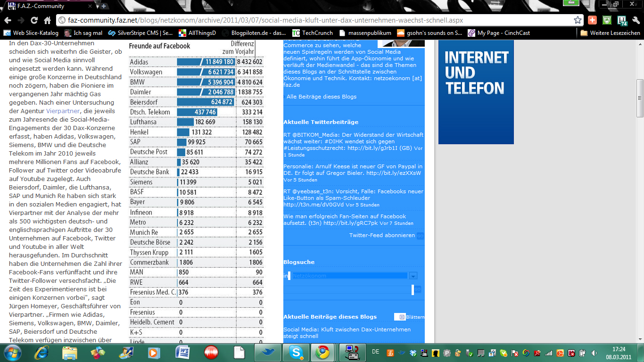Viewport: 644px width, 362px height.
Task: Click the browser back arrow
Action: [8, 20]
